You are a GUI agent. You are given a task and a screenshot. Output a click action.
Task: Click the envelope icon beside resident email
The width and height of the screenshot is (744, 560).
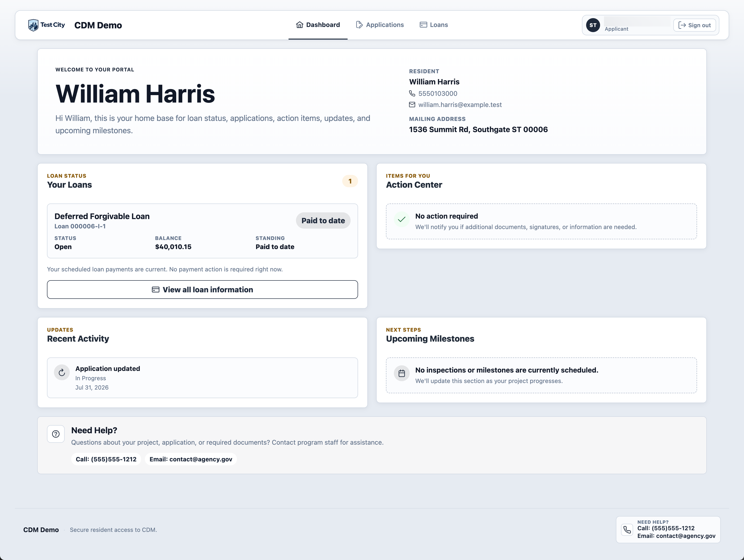tap(412, 105)
